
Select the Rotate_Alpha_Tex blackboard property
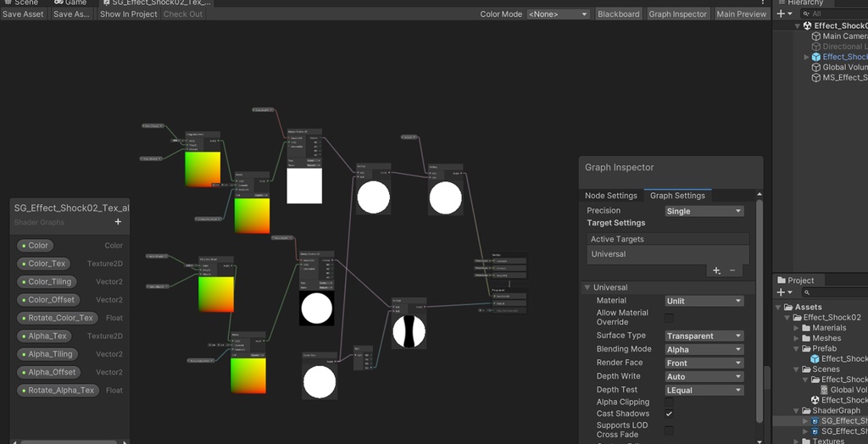(58, 391)
